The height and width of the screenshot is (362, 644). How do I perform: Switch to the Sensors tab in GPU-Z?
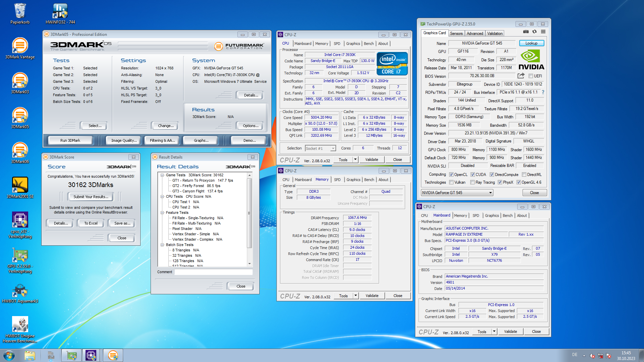click(456, 34)
